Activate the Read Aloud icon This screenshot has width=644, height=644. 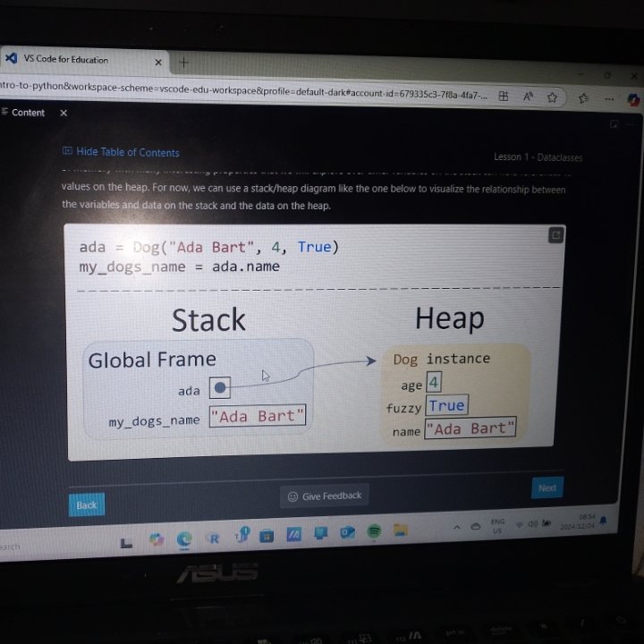[x=528, y=97]
